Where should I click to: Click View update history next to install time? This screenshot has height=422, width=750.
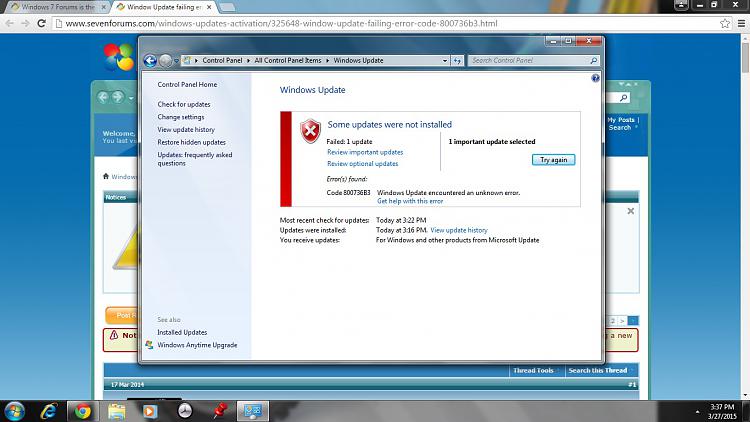[x=459, y=230]
